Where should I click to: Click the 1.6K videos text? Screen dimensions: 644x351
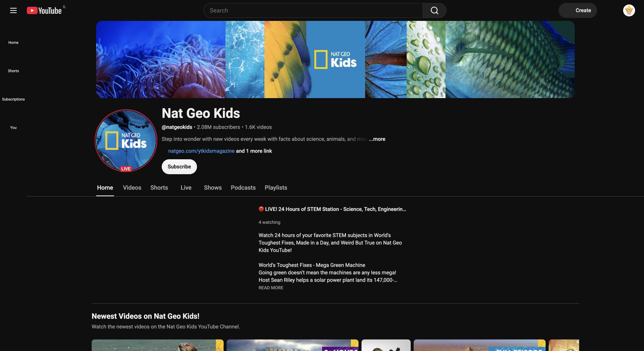[258, 127]
